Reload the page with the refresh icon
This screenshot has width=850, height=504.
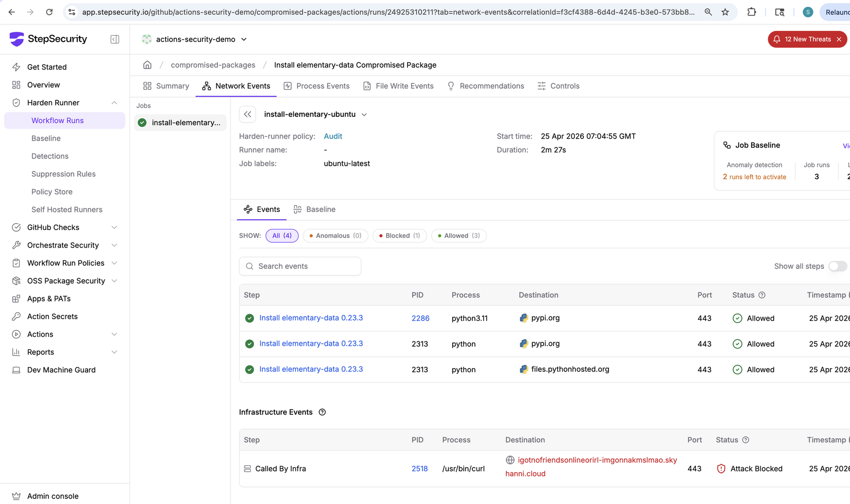click(x=49, y=12)
